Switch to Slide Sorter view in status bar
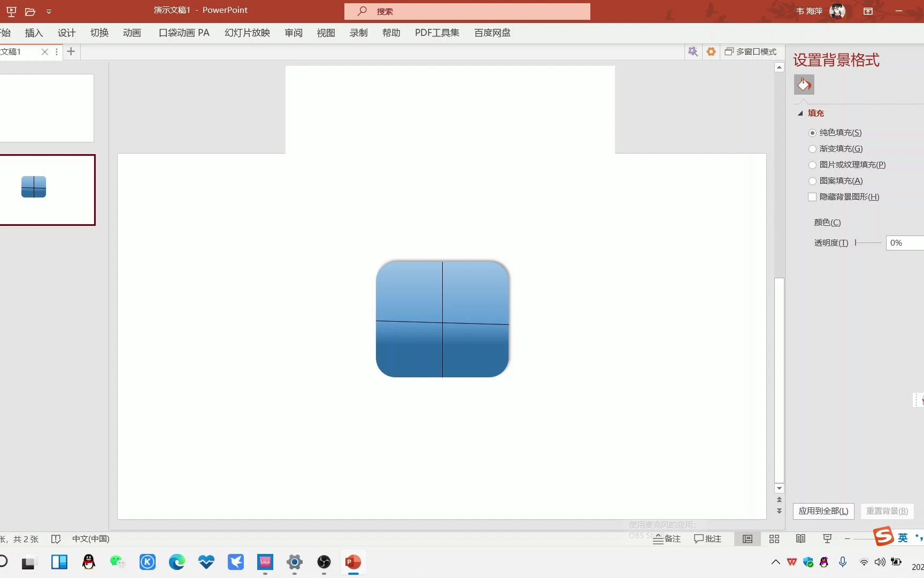Image resolution: width=924 pixels, height=578 pixels. tap(774, 539)
